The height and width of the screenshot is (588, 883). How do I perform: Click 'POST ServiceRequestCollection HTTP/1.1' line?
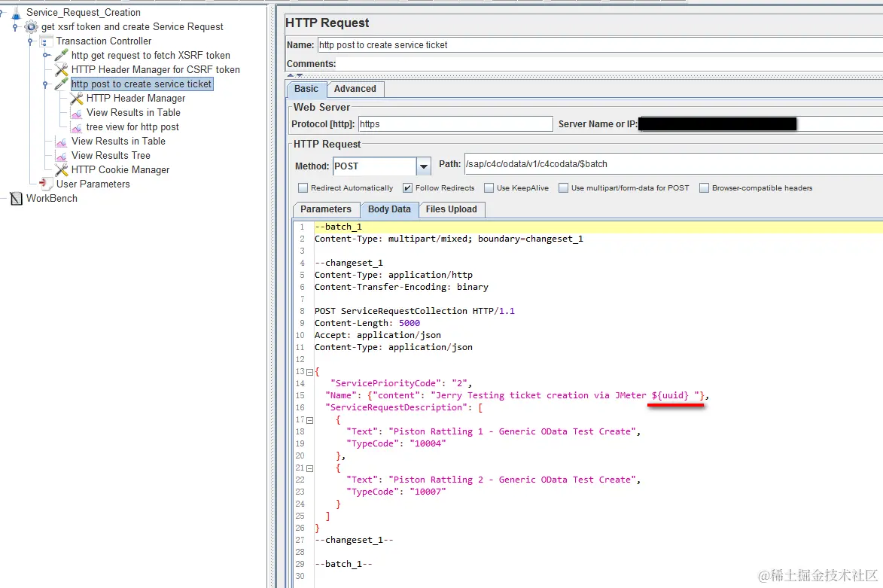(415, 311)
